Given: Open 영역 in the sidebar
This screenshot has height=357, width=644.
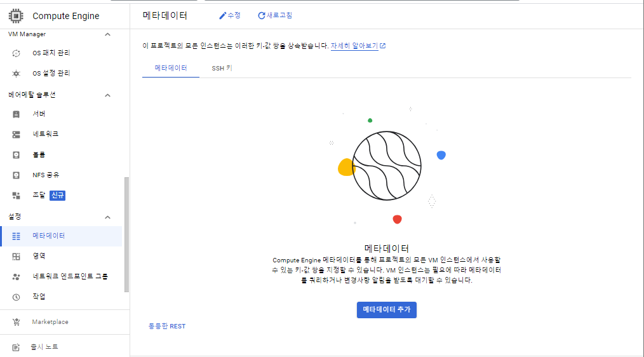Looking at the screenshot, I should click(x=61, y=256).
